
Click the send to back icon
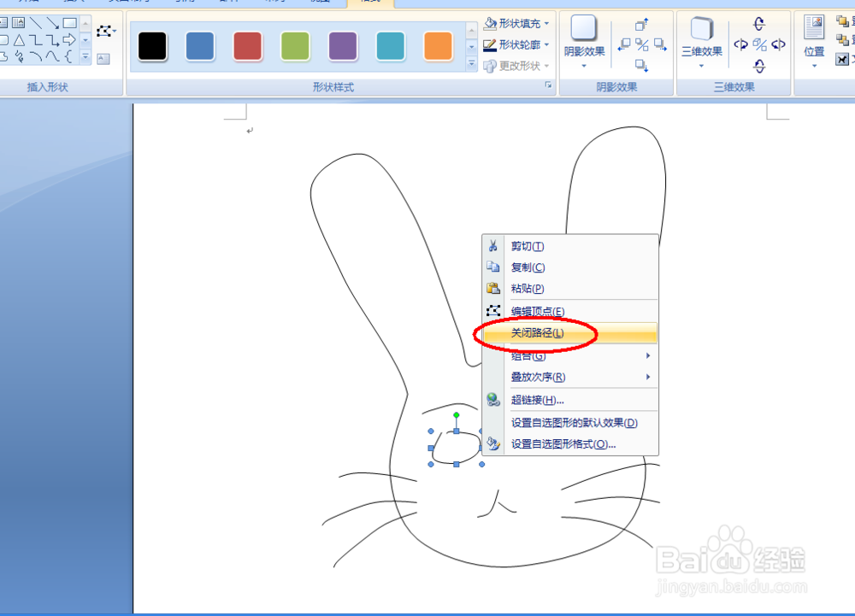[x=842, y=40]
